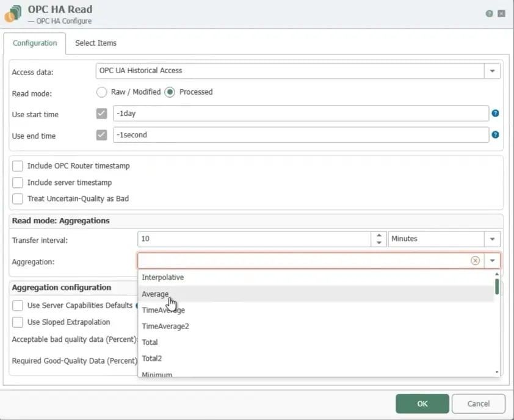Click the OPC HA Read clock icon
This screenshot has width=514, height=420.
click(x=13, y=13)
